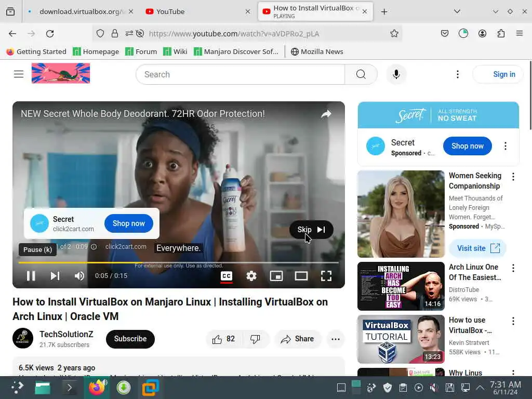
Task: Seek on the ad progress bar
Action: click(x=179, y=262)
